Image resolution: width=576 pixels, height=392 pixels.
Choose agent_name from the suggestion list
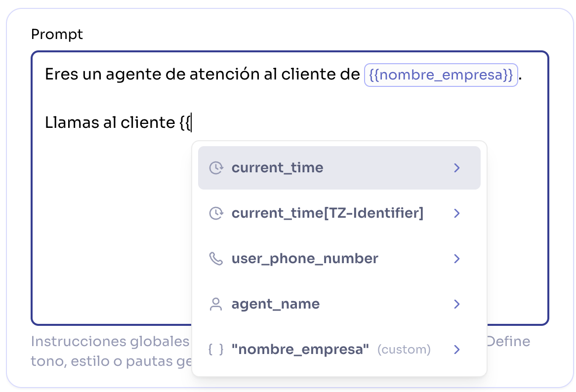point(276,304)
